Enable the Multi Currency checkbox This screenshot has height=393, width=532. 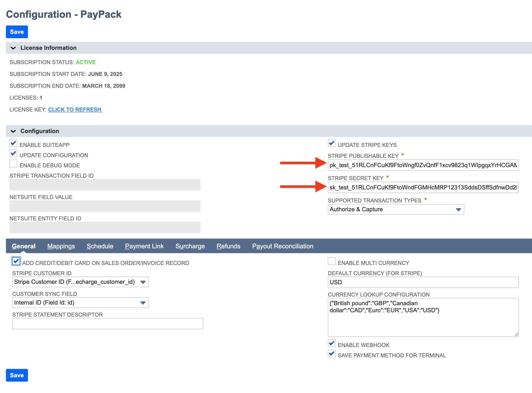tap(331, 261)
